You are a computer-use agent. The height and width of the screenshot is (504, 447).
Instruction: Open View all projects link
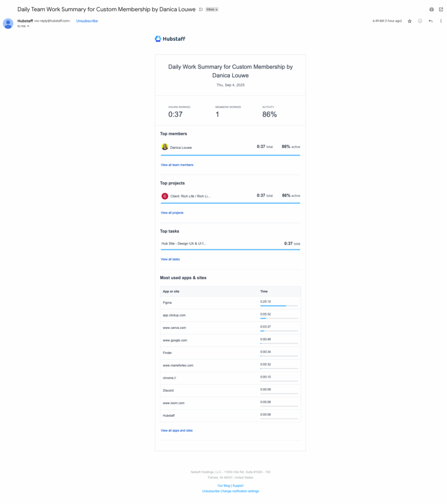tap(172, 213)
